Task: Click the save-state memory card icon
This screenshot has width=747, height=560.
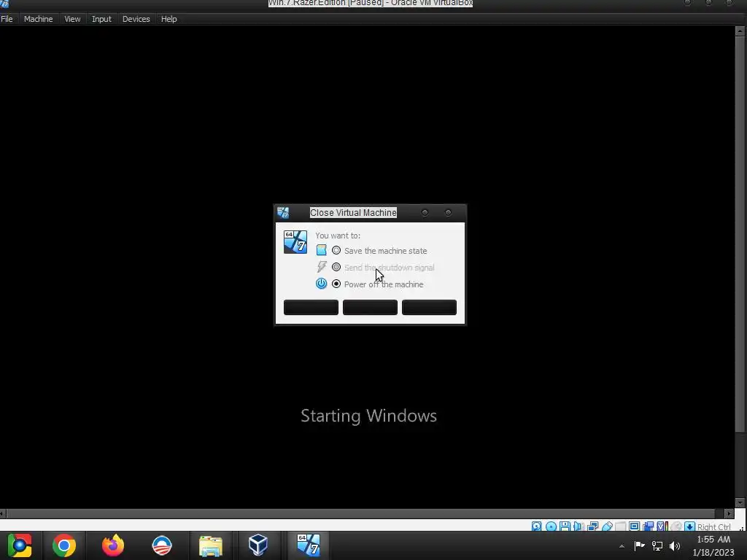Action: 322,250
